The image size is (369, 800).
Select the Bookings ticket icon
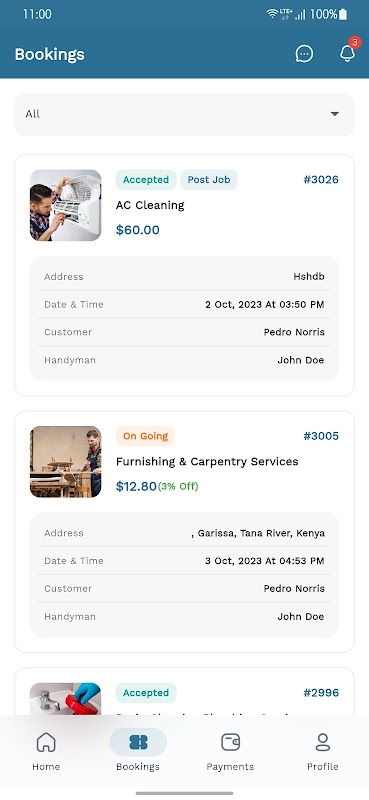pos(138,742)
